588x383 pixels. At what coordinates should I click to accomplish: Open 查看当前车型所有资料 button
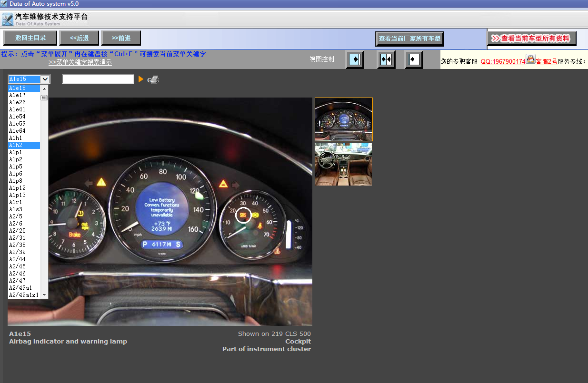coord(532,39)
